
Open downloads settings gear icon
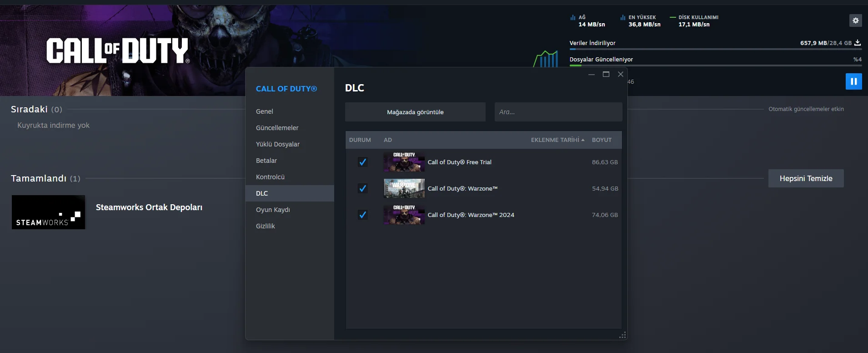[855, 20]
